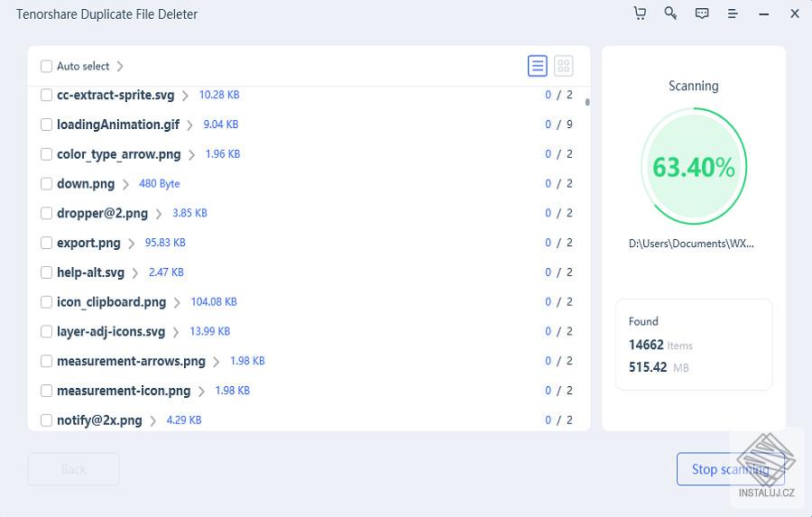Expand the cc-extract-sprite.svg group chevron
Screen dimensions: 812x517
pos(185,96)
